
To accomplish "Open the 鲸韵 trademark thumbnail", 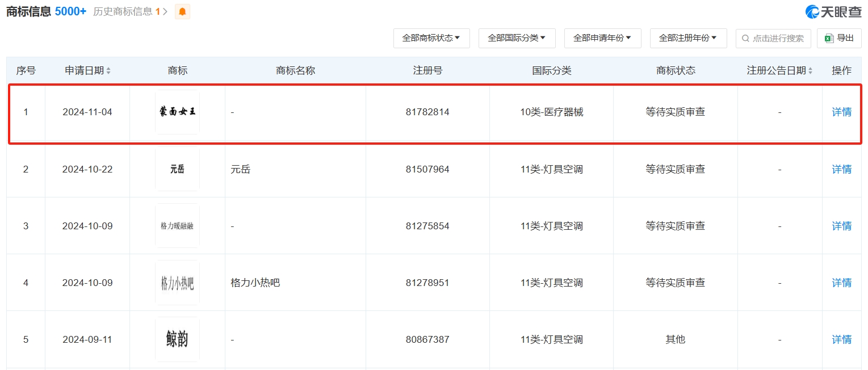I will [177, 339].
